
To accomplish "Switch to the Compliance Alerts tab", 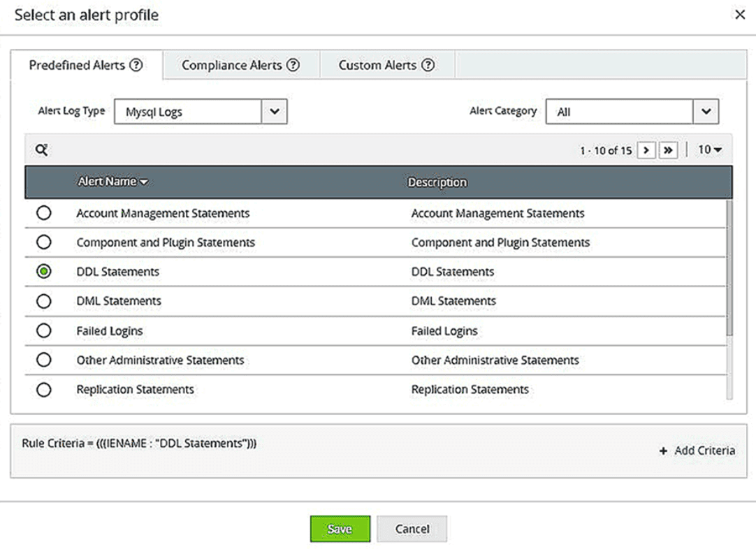I will click(240, 65).
